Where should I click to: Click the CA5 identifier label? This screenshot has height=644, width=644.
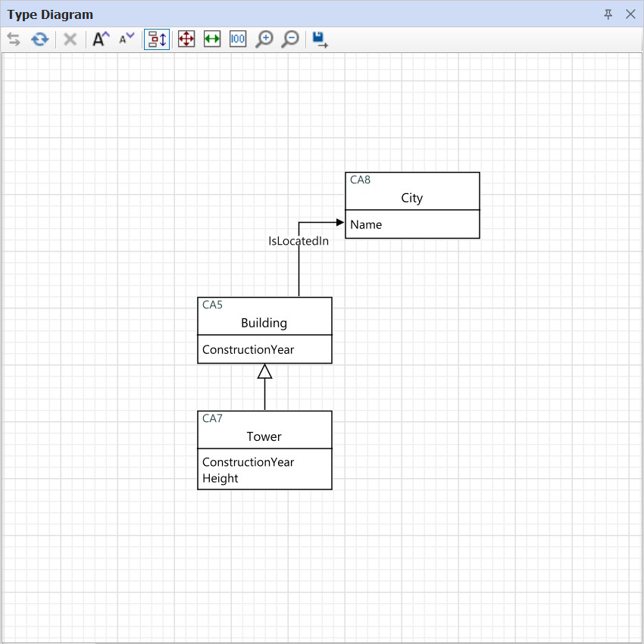point(212,305)
